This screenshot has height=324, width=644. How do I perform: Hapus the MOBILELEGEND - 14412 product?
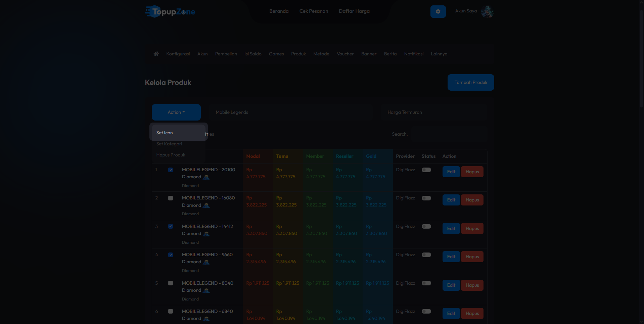(x=472, y=228)
